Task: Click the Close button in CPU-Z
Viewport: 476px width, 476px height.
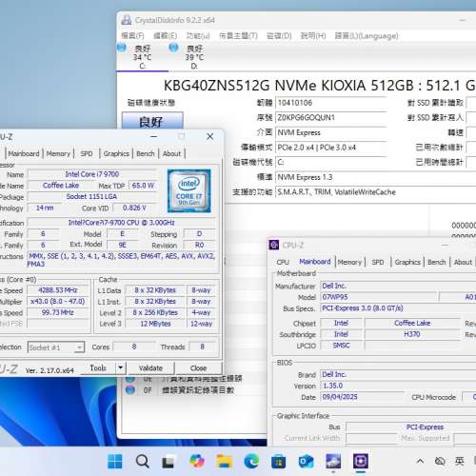Action: click(x=198, y=368)
